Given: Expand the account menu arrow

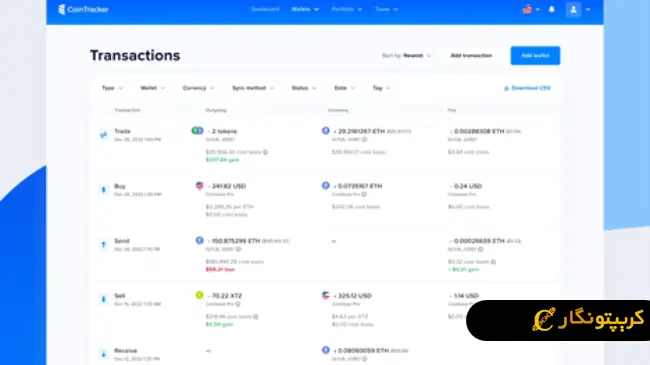Looking at the screenshot, I should click(588, 9).
